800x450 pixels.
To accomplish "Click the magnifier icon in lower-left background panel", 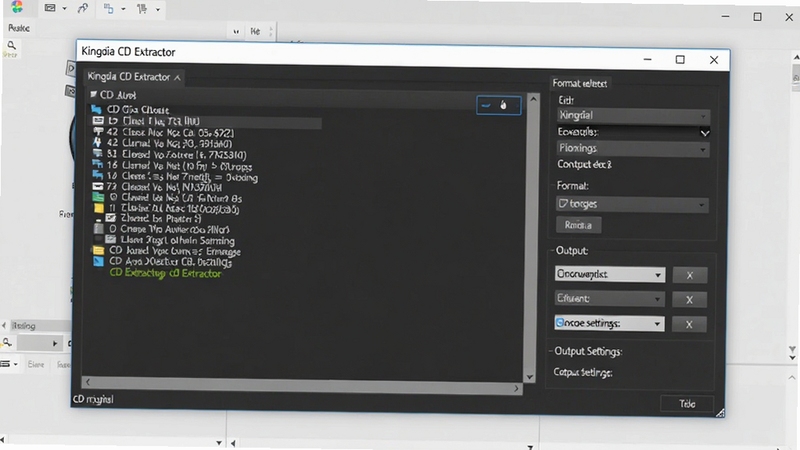I will coord(7,342).
